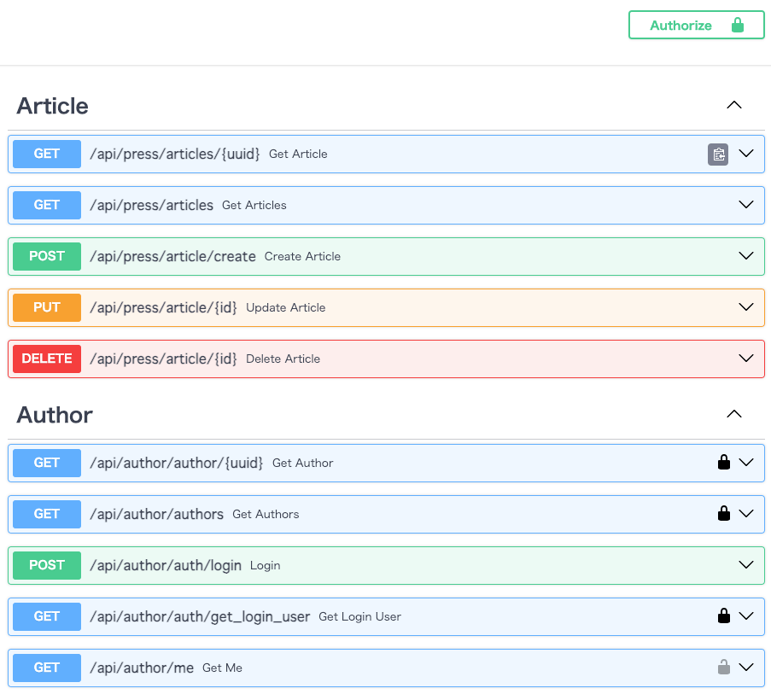
Task: Expand the Login endpoint arrow
Action: [x=746, y=565]
